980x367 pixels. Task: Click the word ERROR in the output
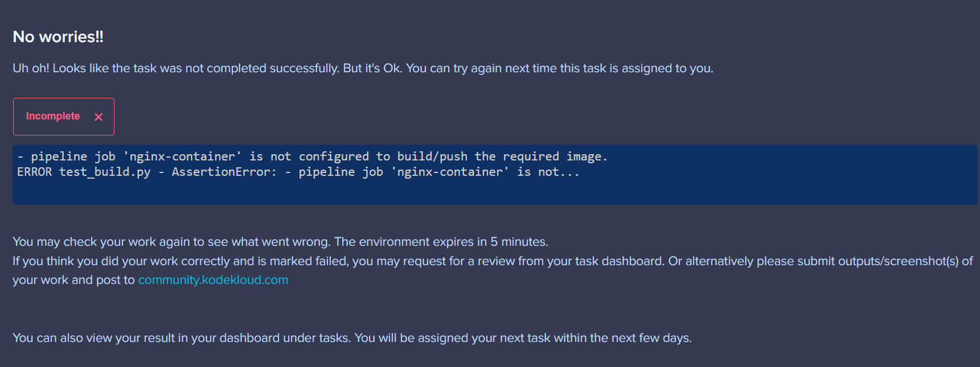[34, 172]
